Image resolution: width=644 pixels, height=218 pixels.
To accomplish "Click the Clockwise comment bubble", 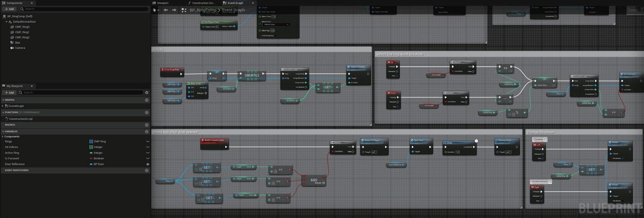I will pyautogui.click(x=539, y=139).
